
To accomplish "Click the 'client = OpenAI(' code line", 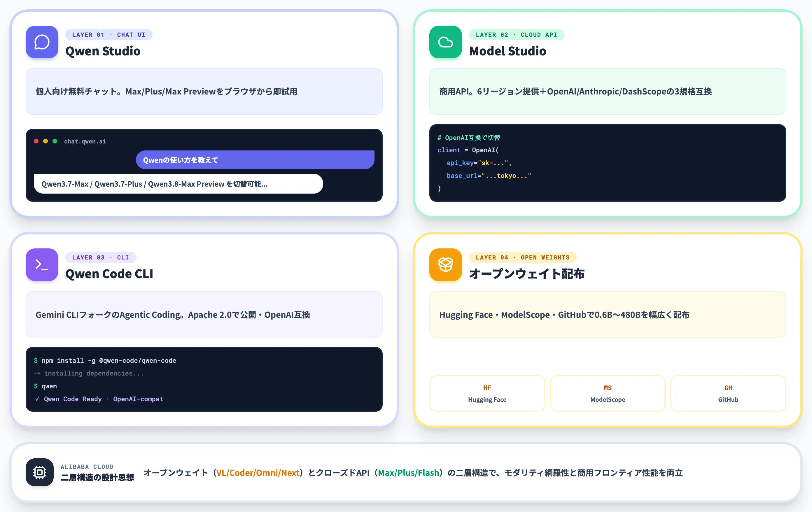I will pos(468,150).
